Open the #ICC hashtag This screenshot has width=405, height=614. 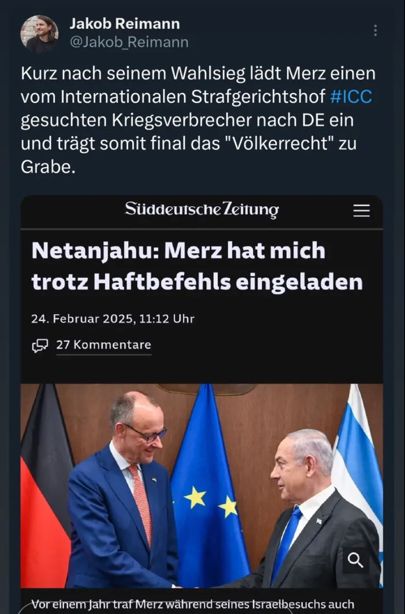(x=351, y=96)
